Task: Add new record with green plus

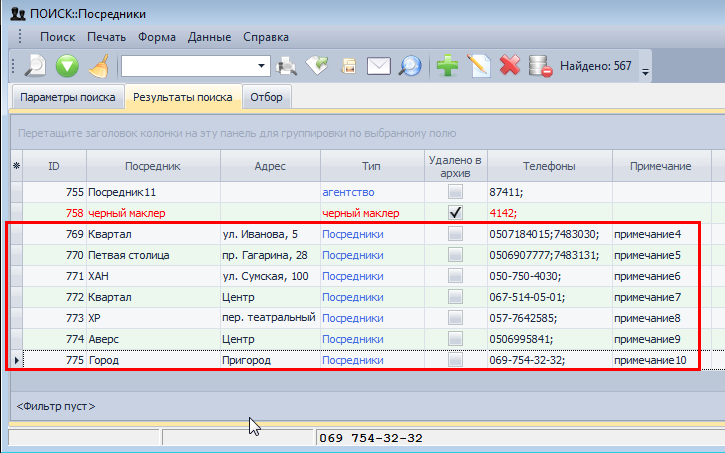Action: pyautogui.click(x=448, y=67)
